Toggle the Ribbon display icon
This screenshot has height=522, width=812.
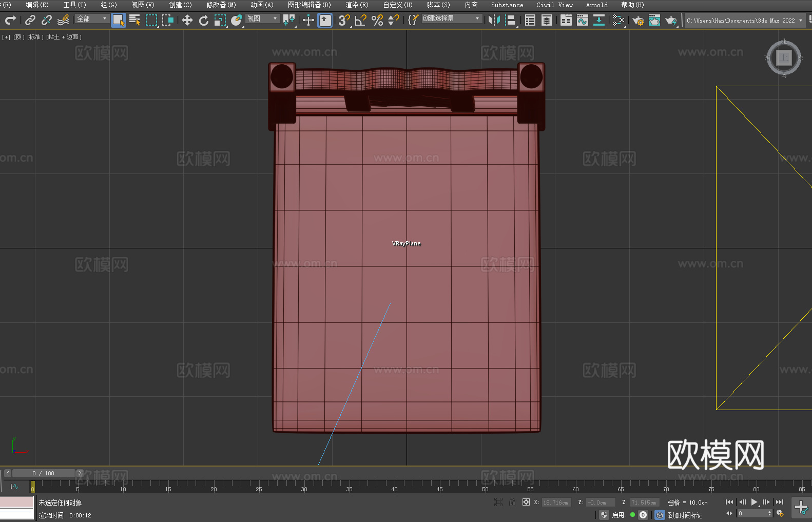coord(566,20)
